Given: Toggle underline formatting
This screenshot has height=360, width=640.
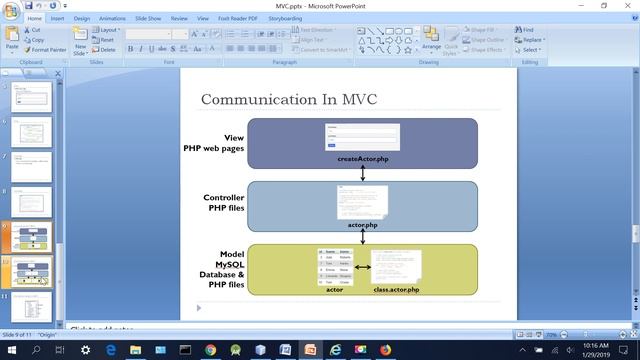Looking at the screenshot, I should (151, 49).
